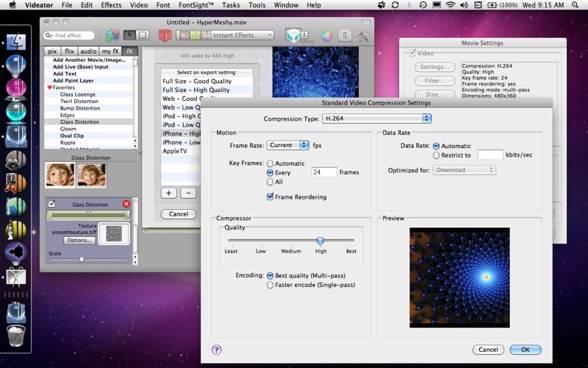Screen dimensions: 588x368
Task: Click the magnifier in Find effect field
Action: point(49,35)
